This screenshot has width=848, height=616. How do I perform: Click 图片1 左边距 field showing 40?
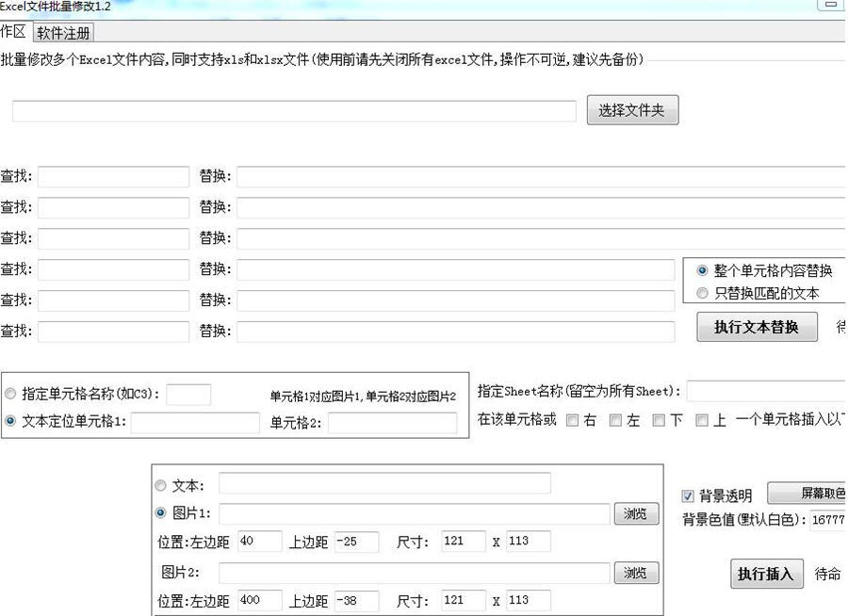click(259, 542)
